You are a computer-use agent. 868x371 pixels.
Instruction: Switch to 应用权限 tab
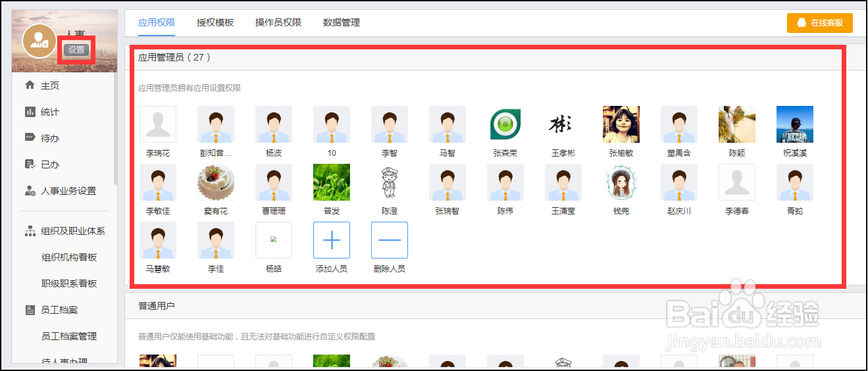[157, 22]
